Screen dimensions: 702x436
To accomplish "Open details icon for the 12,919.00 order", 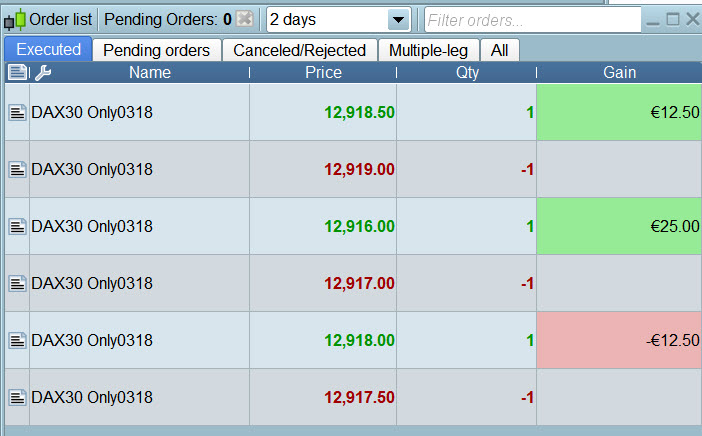I will pos(17,170).
